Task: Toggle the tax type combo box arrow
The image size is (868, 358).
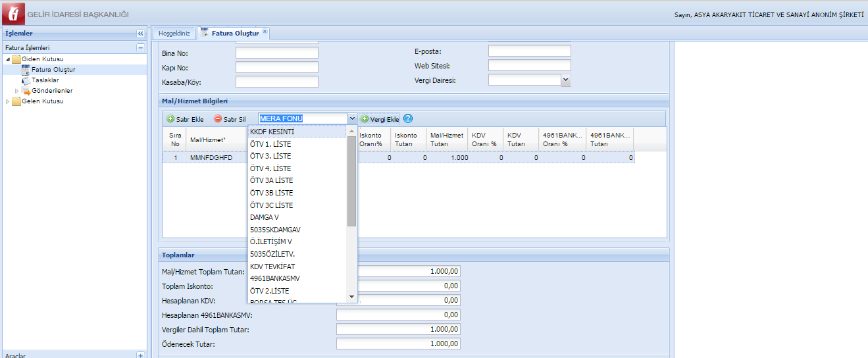Action: pos(352,118)
